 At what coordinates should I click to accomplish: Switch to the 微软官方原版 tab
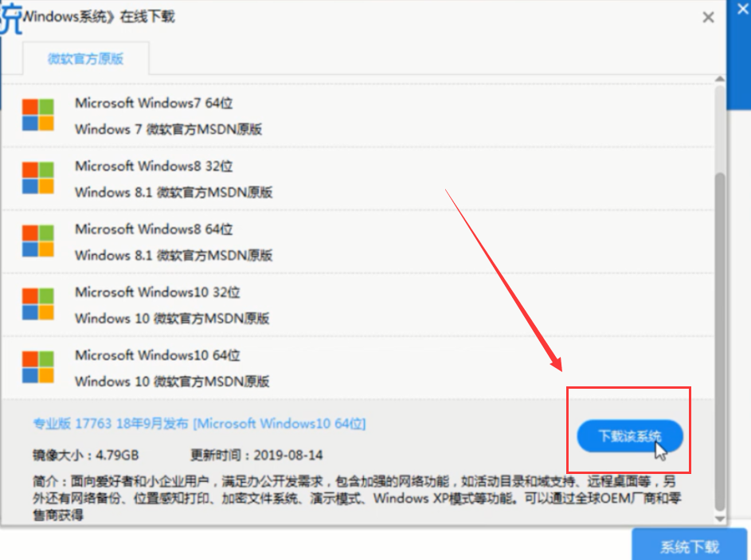pyautogui.click(x=86, y=58)
